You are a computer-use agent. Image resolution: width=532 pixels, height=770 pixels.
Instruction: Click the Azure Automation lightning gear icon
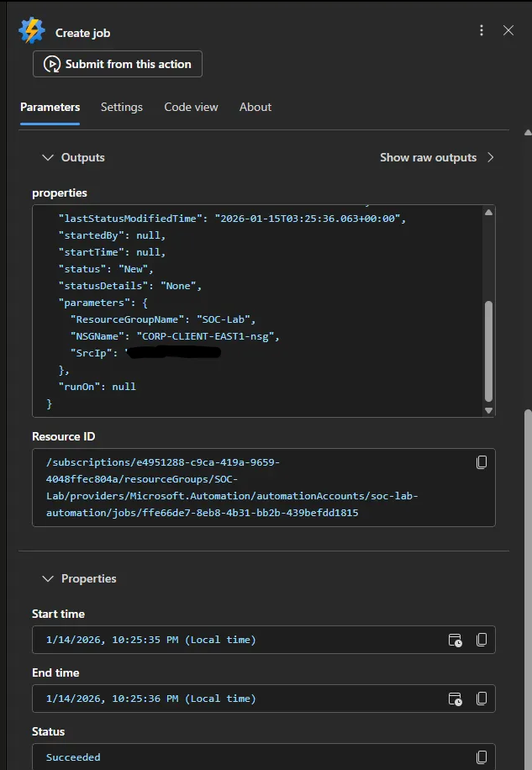click(32, 31)
